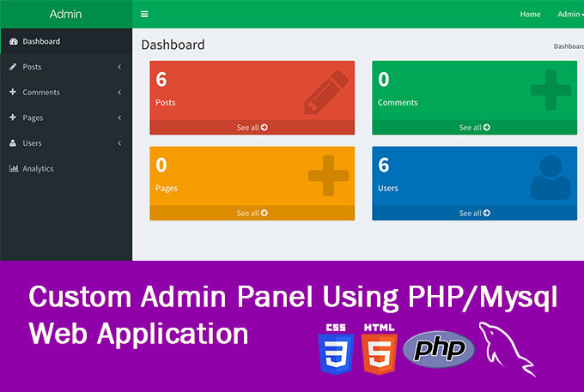Click See all on the Users card
The image size is (584, 392).
click(474, 213)
